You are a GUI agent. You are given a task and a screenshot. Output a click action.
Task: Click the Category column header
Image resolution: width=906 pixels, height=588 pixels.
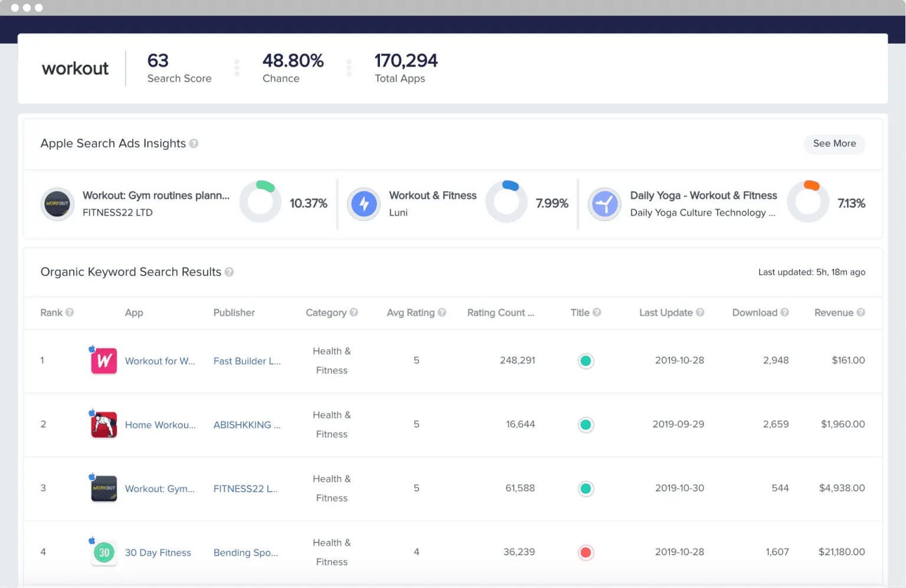coord(326,313)
